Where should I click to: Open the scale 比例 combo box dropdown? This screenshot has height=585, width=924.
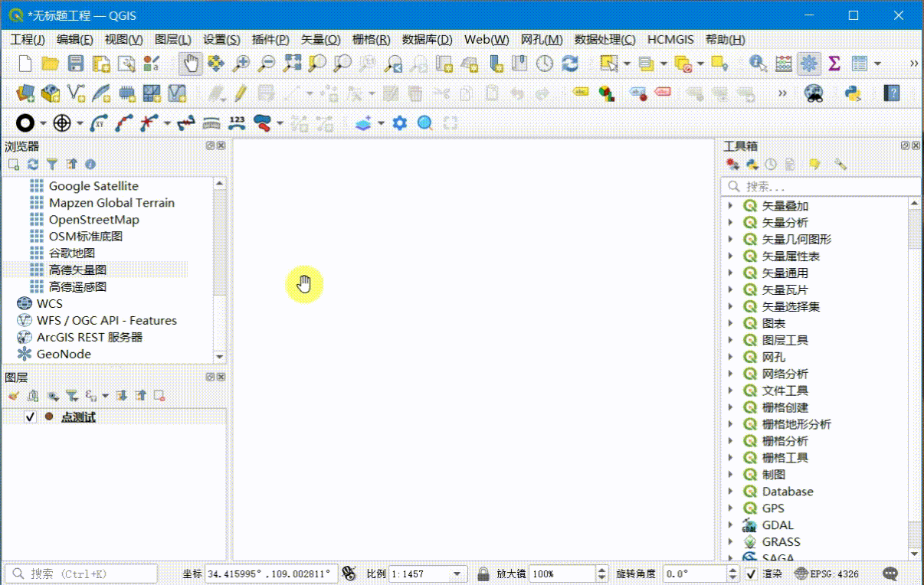point(458,574)
